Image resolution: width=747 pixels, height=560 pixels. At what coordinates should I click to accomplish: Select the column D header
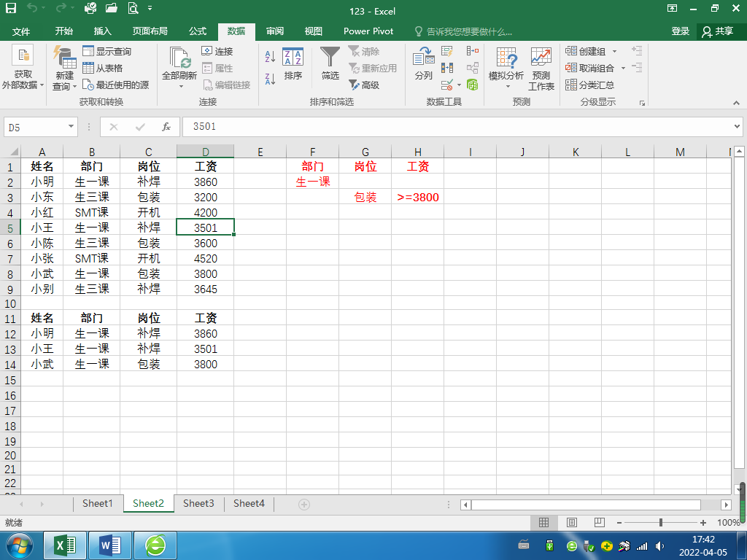[x=205, y=152]
